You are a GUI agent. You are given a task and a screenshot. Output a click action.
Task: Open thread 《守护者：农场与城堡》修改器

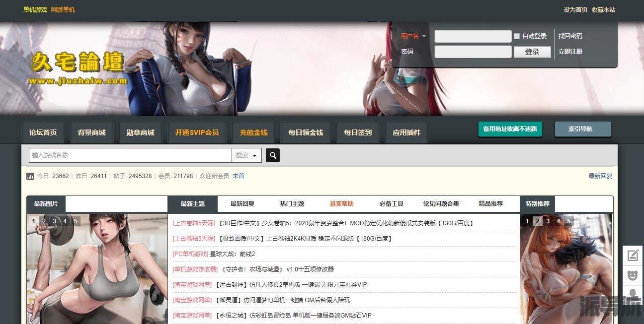click(x=277, y=269)
